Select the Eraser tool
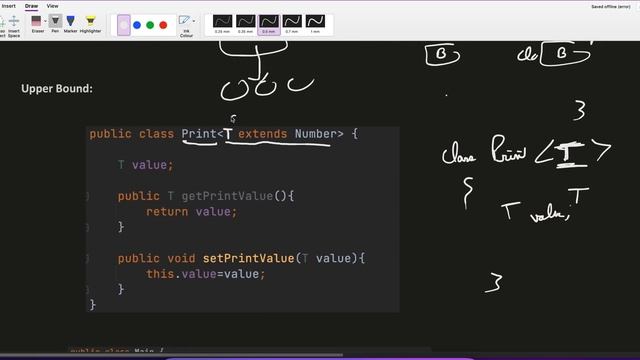640x360 pixels. [37, 24]
